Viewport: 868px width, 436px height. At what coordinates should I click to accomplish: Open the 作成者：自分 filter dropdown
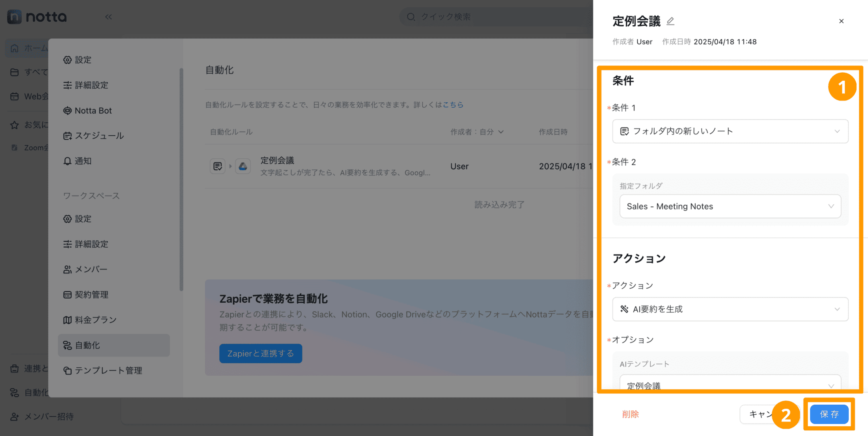point(477,132)
